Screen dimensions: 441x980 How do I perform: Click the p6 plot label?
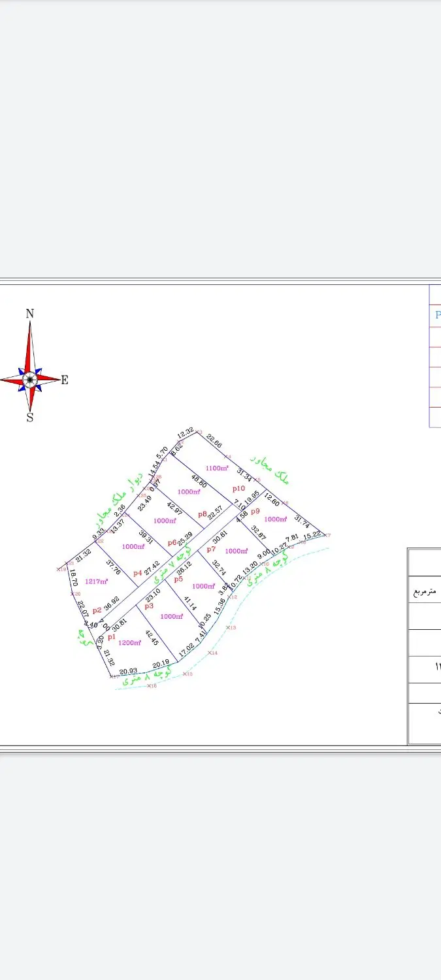[172, 542]
